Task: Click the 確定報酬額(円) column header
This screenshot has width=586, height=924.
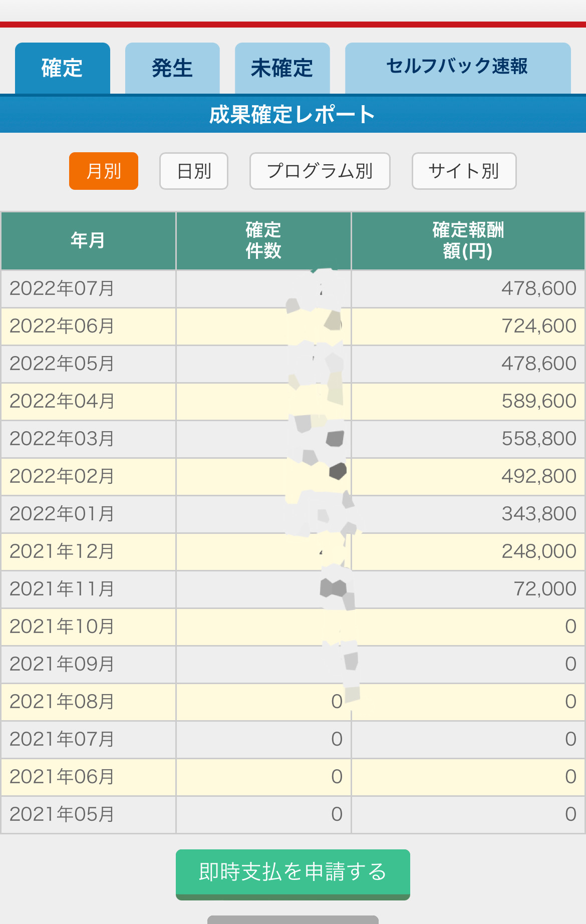Action: [468, 241]
